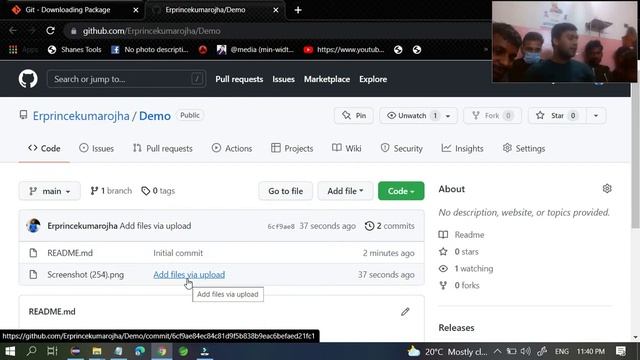
Task: Open the Initial commit message link
Action: click(178, 253)
